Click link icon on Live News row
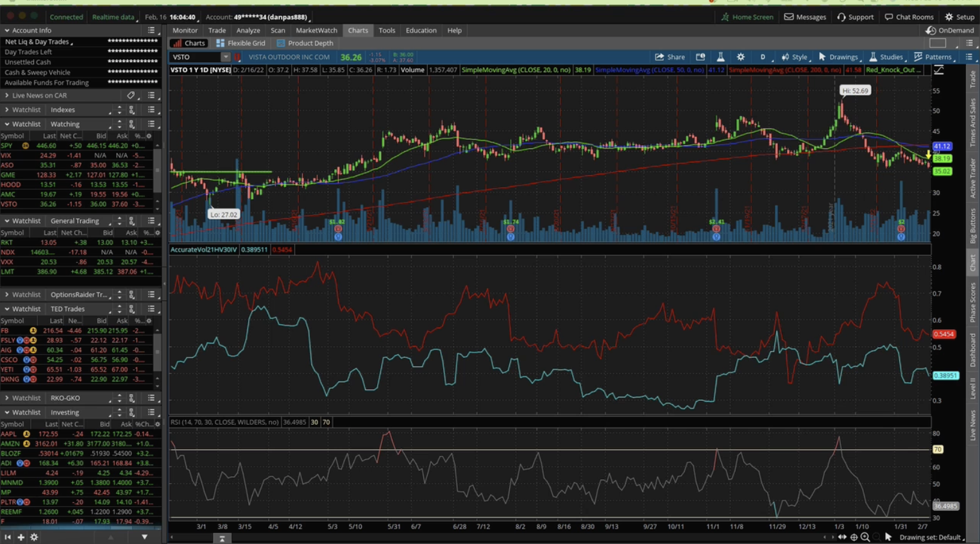 pyautogui.click(x=131, y=95)
